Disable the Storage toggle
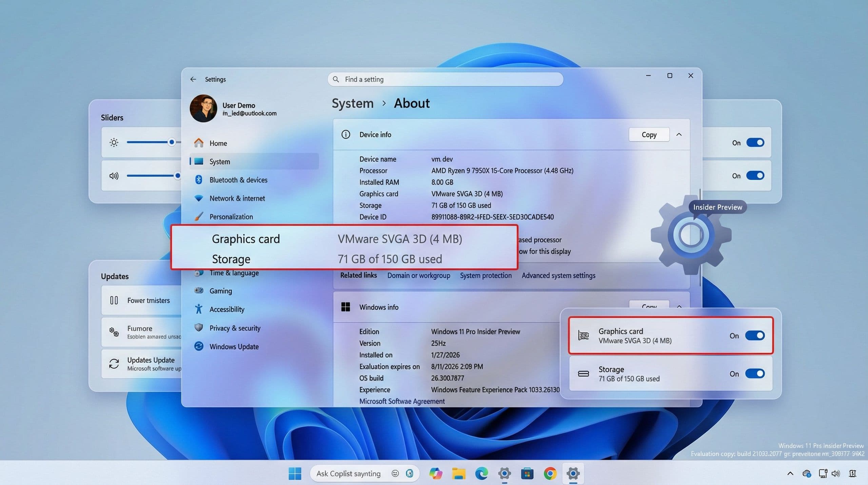 (x=755, y=374)
